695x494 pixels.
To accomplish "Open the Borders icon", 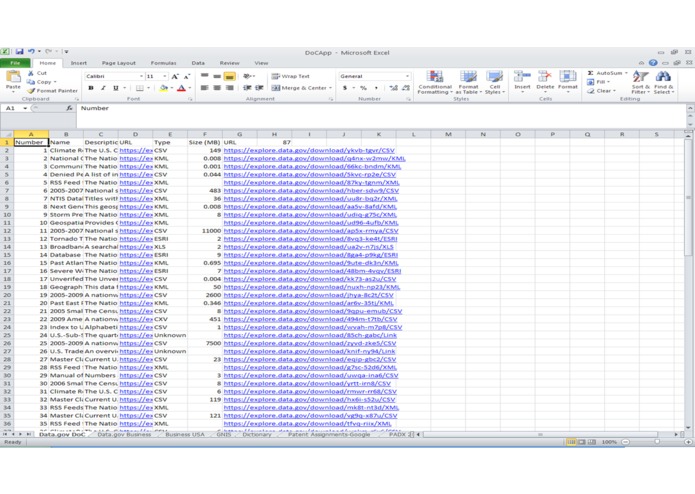I will click(x=140, y=88).
